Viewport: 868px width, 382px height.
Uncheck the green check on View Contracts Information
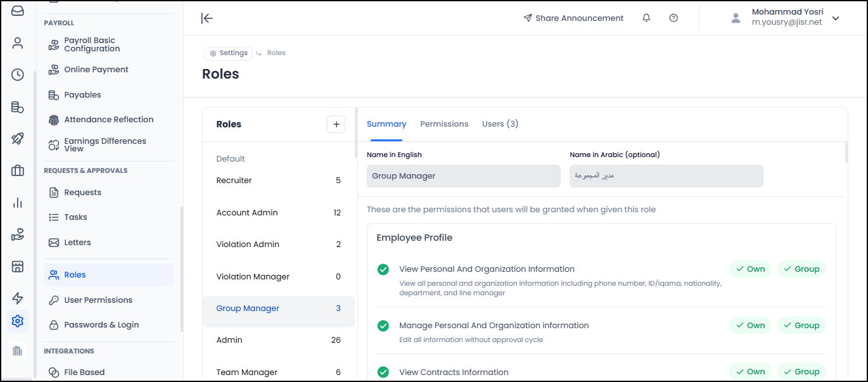[x=383, y=372]
